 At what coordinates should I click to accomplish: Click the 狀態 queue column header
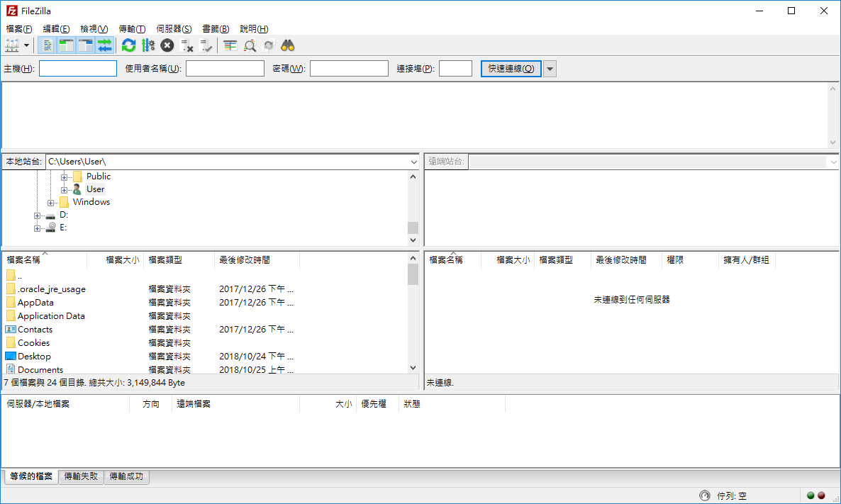452,404
